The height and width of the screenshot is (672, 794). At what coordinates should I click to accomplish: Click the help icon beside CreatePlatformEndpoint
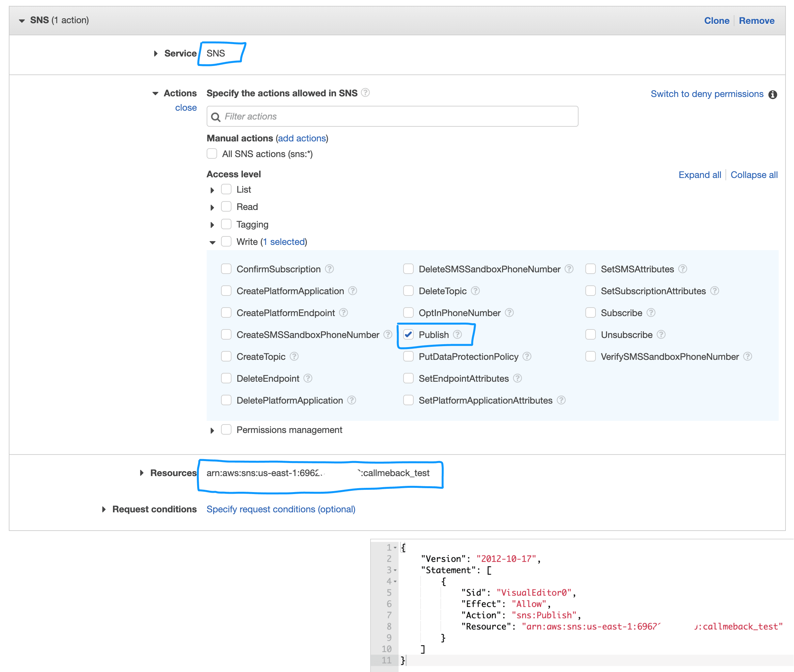pos(343,313)
